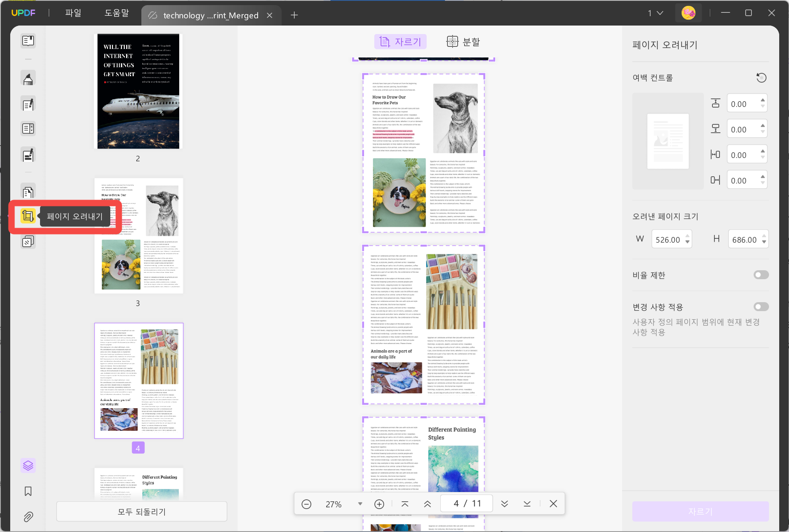Viewport: 789px width, 532px height.
Task: Open the zoom percentage dropdown arrow
Action: [x=360, y=504]
